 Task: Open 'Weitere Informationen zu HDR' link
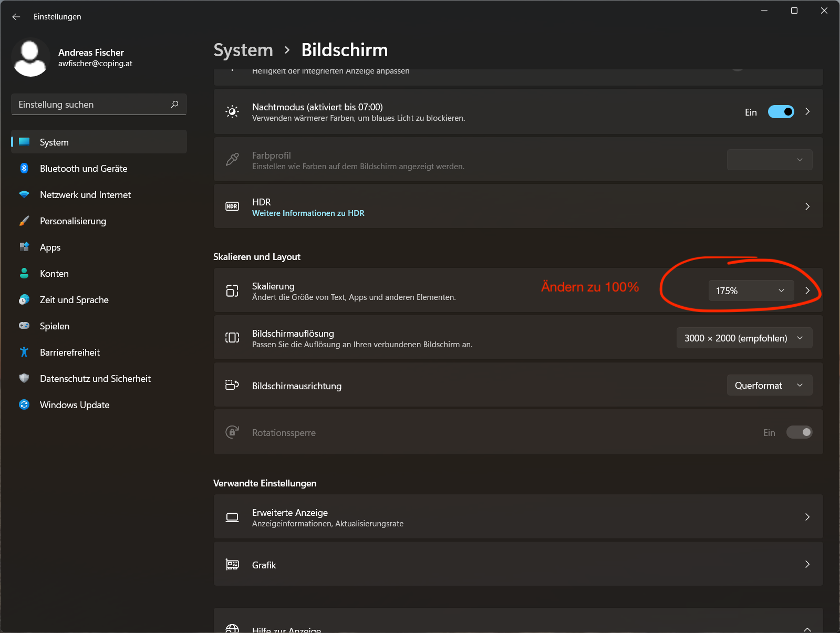coord(308,213)
